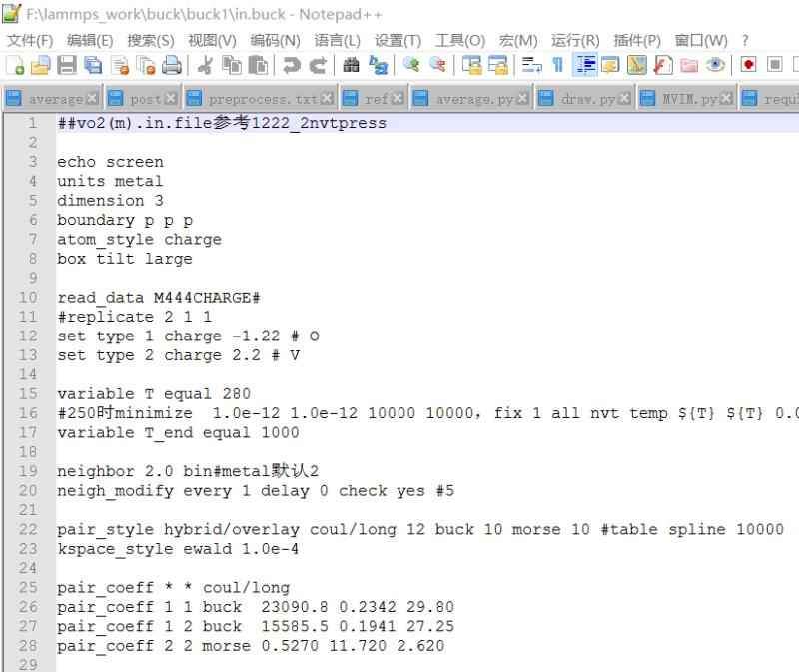Click the Redo arrow icon
The image size is (799, 672).
click(318, 66)
